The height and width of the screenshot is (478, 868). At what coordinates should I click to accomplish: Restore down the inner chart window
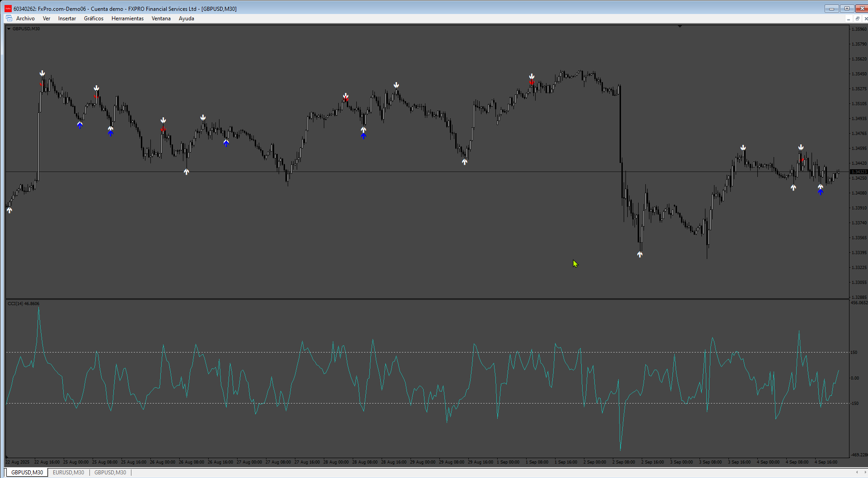pyautogui.click(x=857, y=19)
